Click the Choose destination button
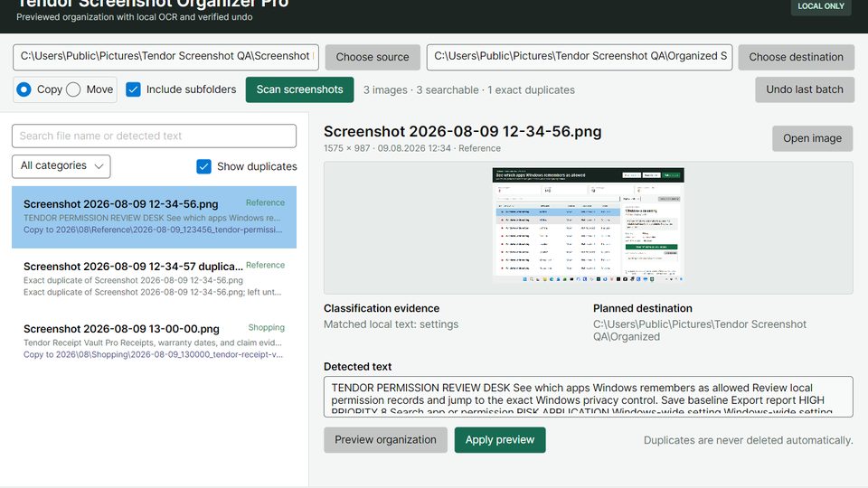Image resolution: width=868 pixels, height=488 pixels. 796,57
